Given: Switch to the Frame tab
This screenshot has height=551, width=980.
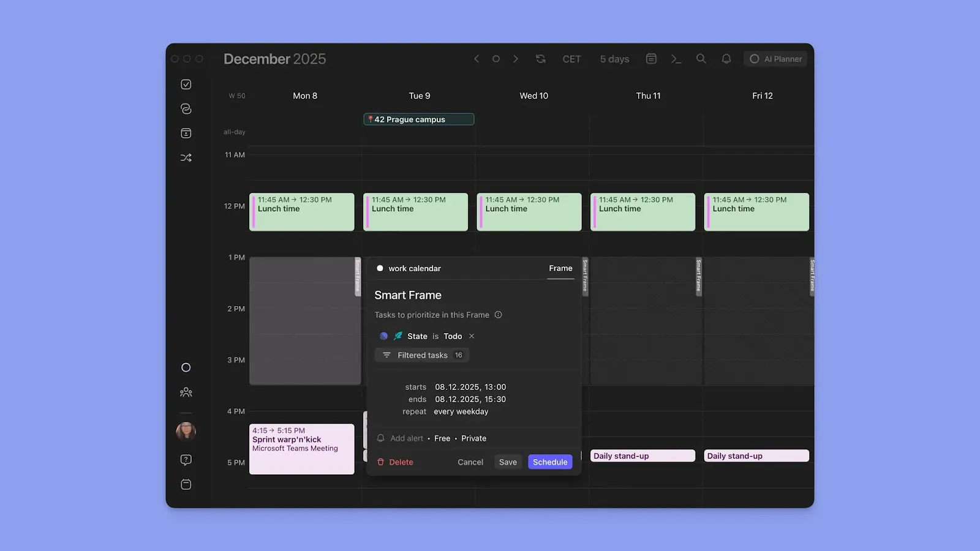Looking at the screenshot, I should [x=560, y=268].
